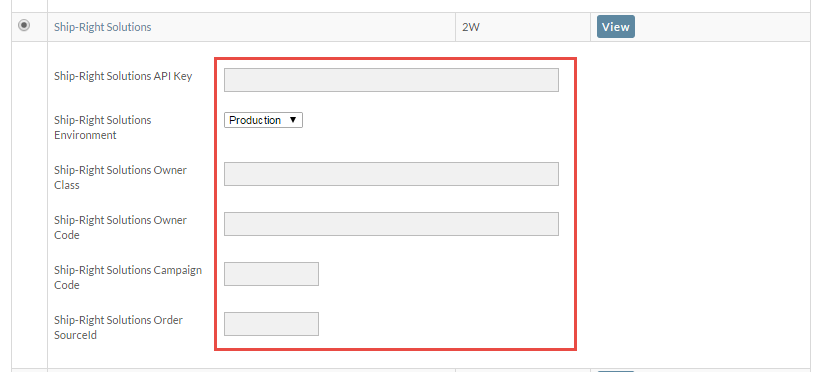The height and width of the screenshot is (372, 816).
Task: Click the Ship-Right Solutions Order SourceId label
Action: point(118,327)
